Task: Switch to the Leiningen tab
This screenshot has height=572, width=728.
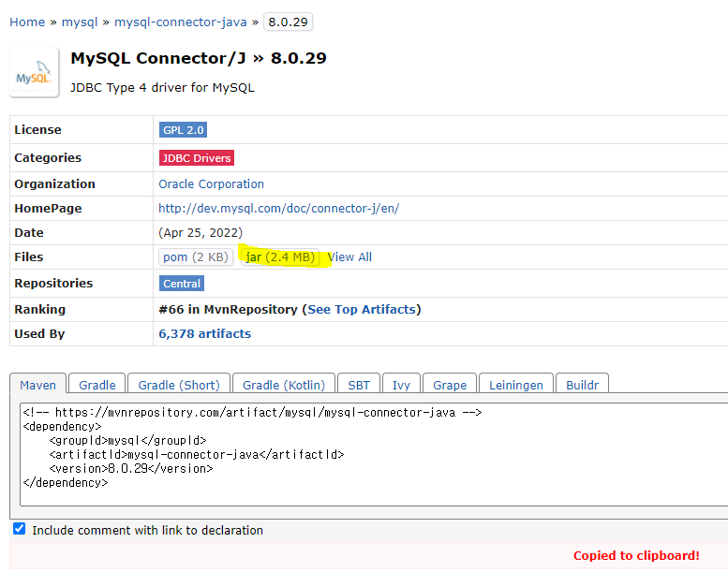Action: (516, 385)
